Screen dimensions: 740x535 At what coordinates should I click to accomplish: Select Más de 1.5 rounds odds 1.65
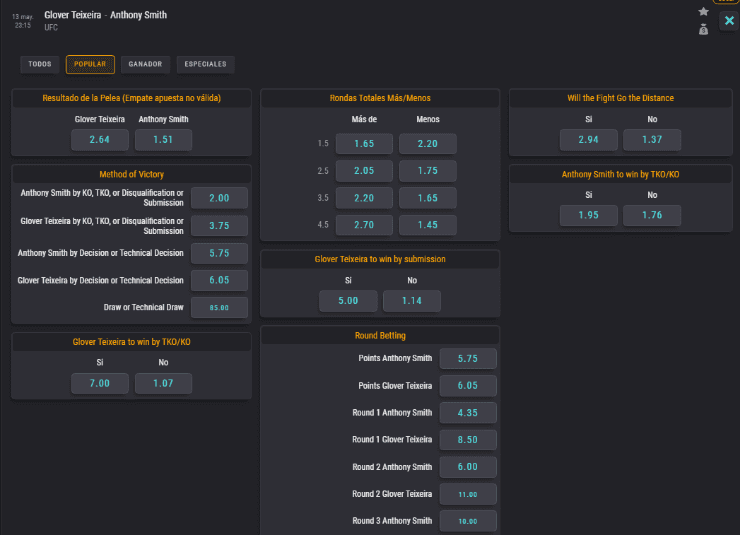click(x=364, y=144)
